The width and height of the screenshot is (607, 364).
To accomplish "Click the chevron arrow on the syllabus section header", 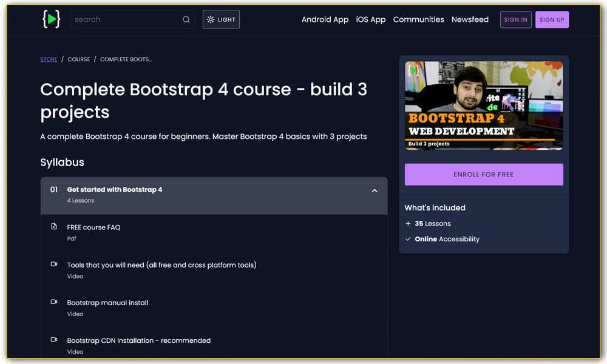I will [375, 190].
